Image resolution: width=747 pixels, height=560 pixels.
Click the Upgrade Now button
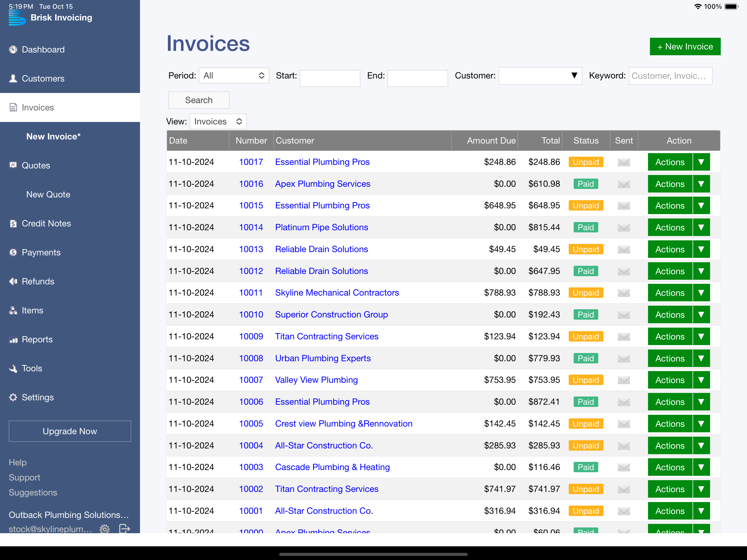70,431
